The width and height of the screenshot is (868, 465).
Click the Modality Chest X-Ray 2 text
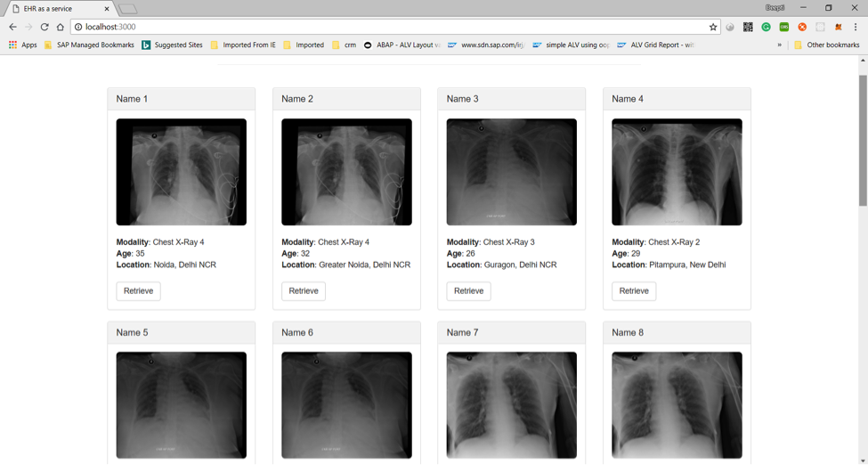(x=656, y=242)
